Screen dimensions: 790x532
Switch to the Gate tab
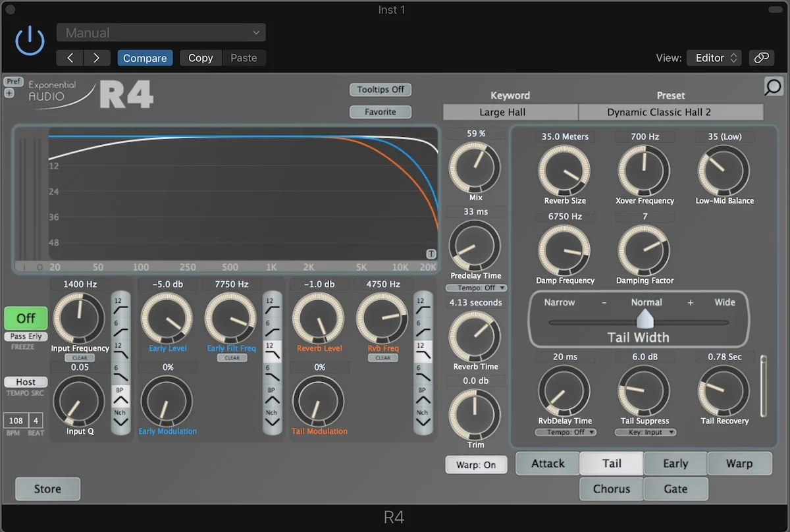tap(675, 489)
